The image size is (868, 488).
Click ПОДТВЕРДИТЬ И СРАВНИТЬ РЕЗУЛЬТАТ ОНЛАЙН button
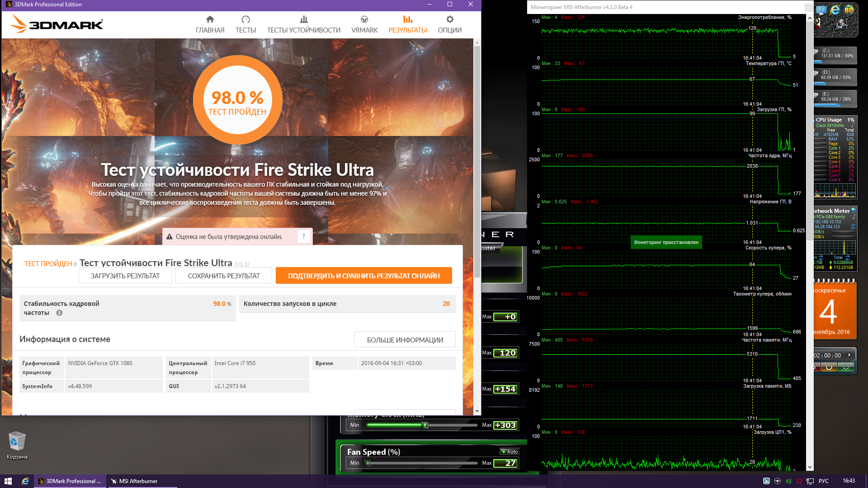pyautogui.click(x=363, y=276)
